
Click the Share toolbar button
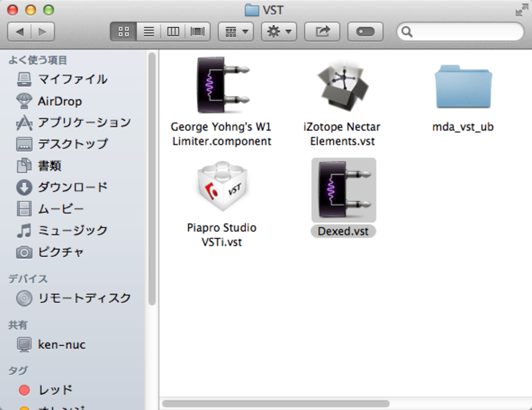click(x=323, y=32)
